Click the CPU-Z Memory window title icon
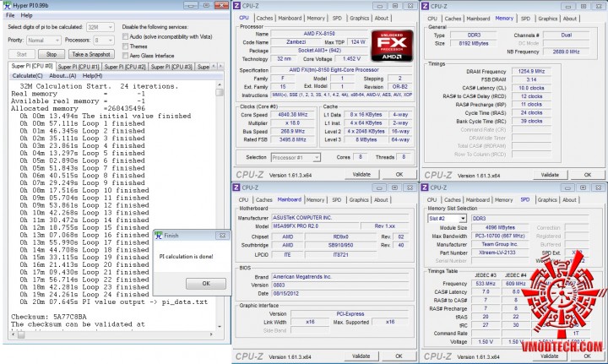608x364 pixels. coord(425,6)
